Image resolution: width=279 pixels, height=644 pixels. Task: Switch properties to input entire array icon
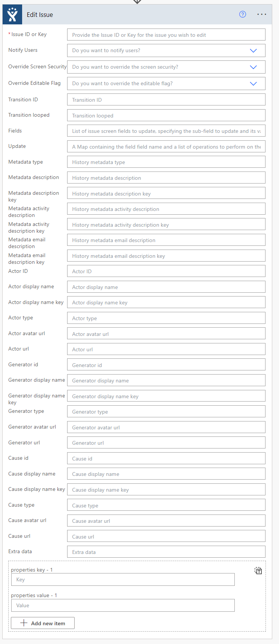coord(258,571)
